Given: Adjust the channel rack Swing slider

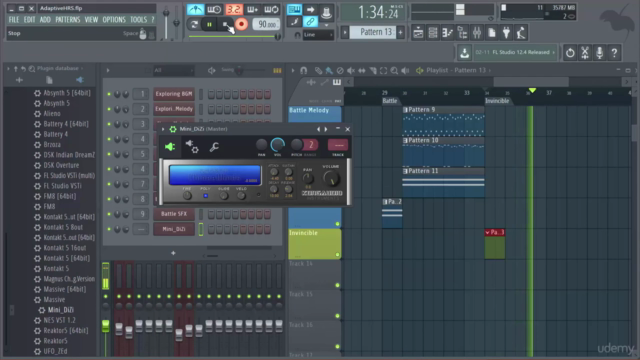Looking at the screenshot, I should click(239, 71).
